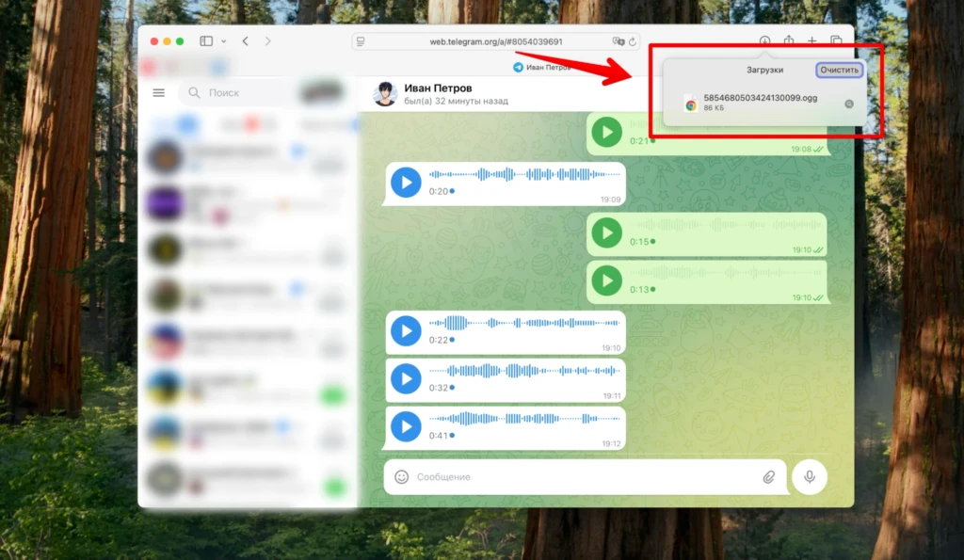Viewport: 964px width, 560px height.
Task: Go back with the Safari back arrow
Action: point(246,41)
